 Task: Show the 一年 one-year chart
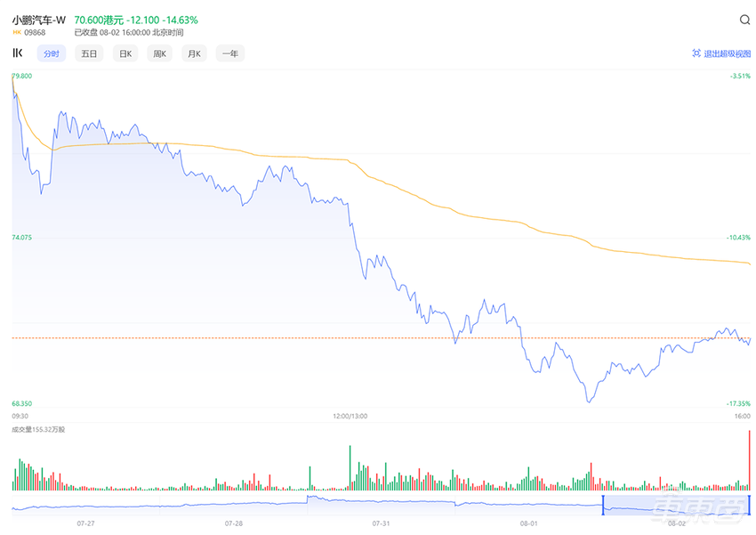229,53
